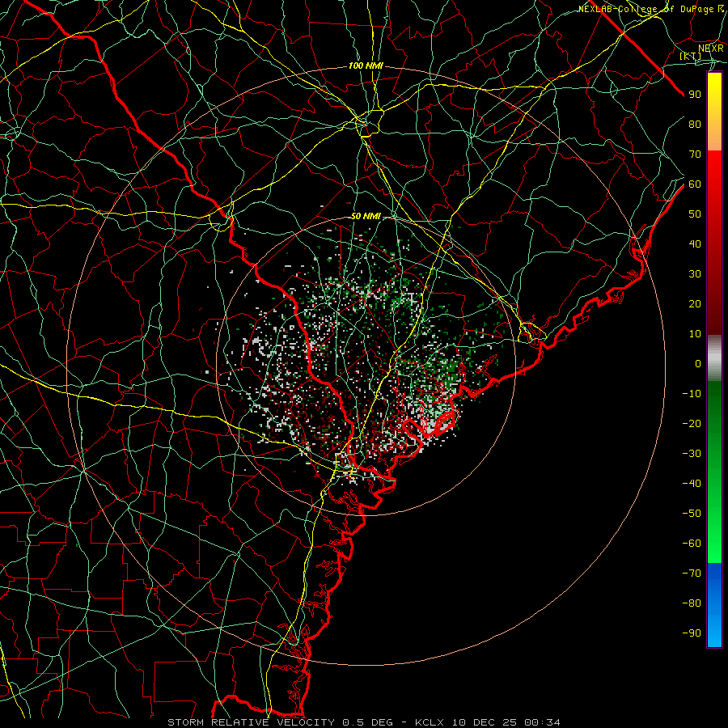Viewport: 728px width, 728px height.
Task: Click the 40 value on velocity scale
Action: [x=695, y=244]
